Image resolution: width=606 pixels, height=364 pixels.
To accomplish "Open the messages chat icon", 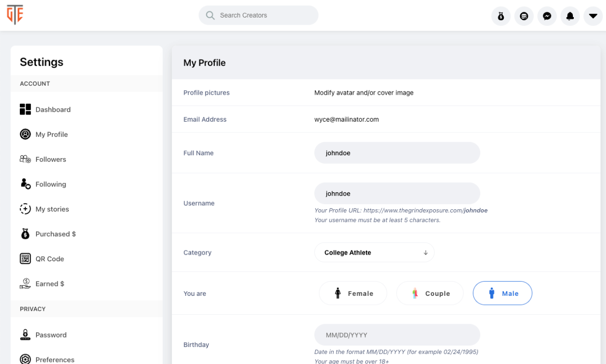I will [547, 16].
